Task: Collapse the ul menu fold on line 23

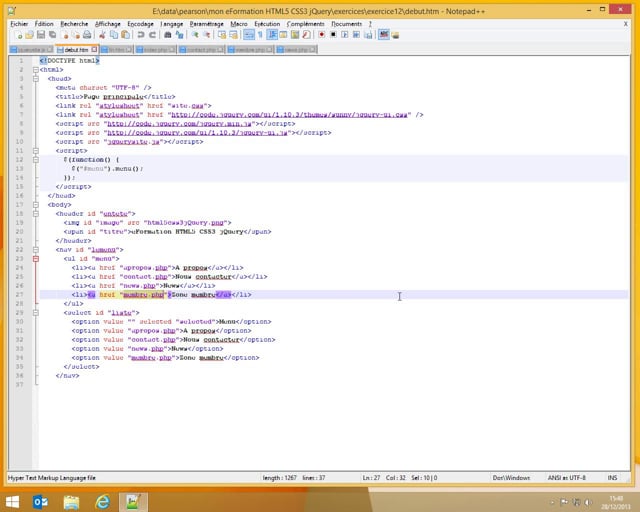Action: click(x=36, y=258)
